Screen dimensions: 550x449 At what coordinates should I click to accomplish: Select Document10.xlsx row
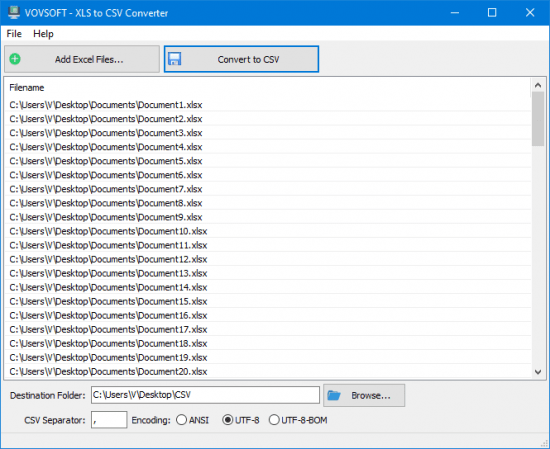coord(108,231)
